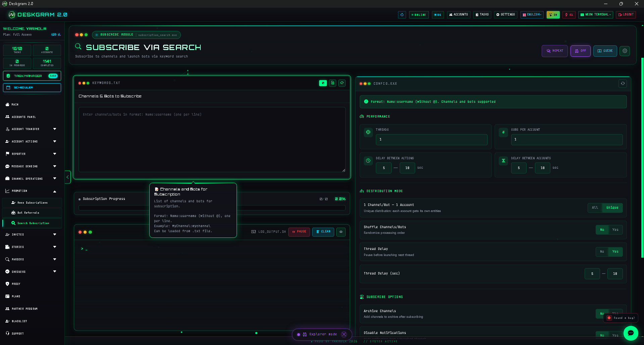Click the upload file icon in KEYWORDS.TXT

pos(333,83)
